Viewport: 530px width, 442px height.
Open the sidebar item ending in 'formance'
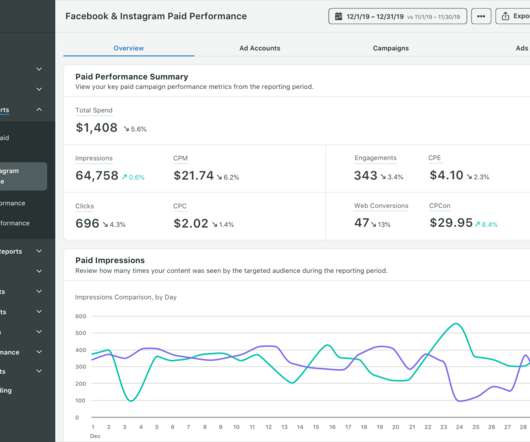(15, 223)
